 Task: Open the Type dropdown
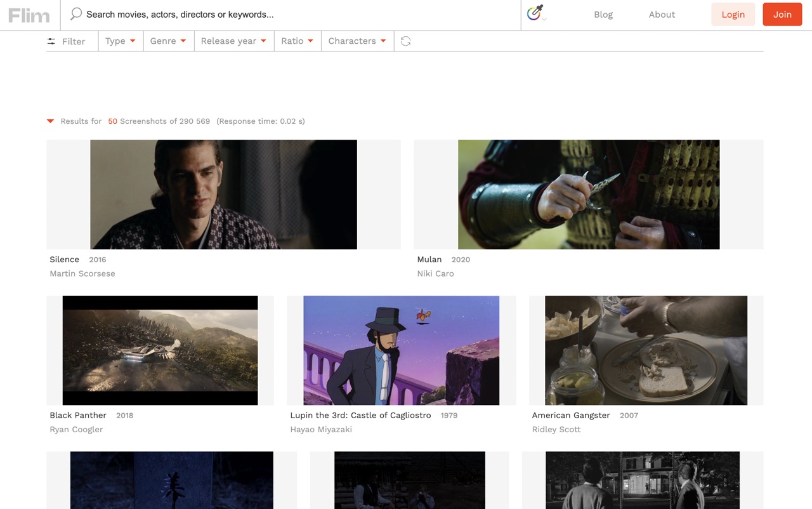click(121, 41)
